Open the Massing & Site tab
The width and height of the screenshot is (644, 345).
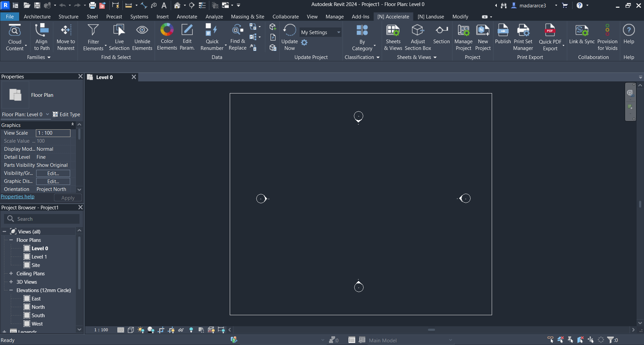[248, 17]
